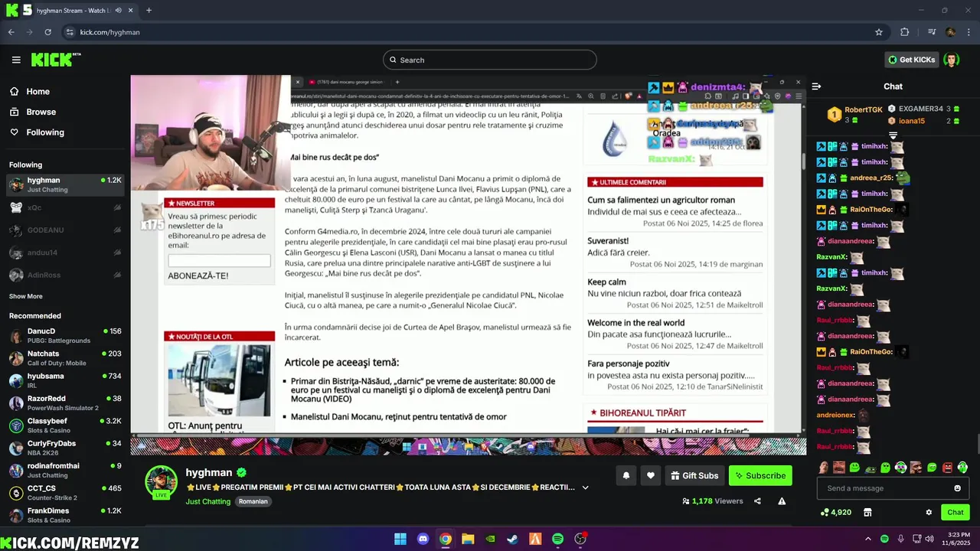Click the hyghman channel avatar with LIVE badge
This screenshot has height=551, width=980.
click(x=162, y=482)
